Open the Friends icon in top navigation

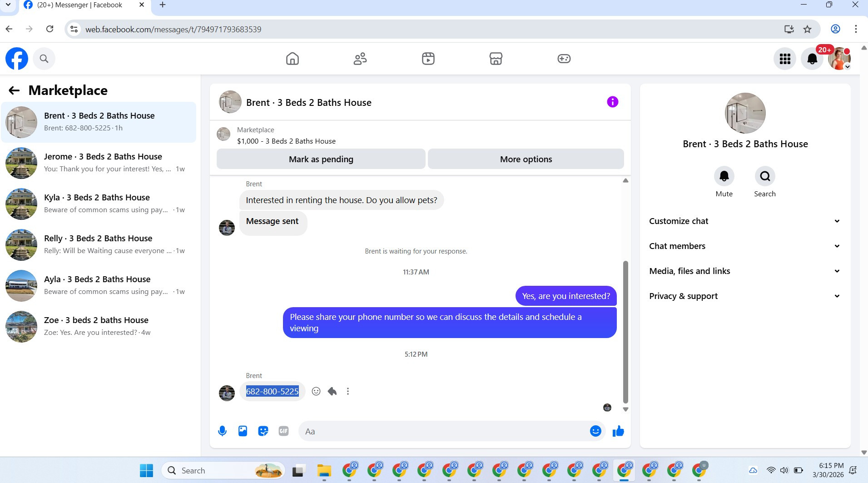360,59
